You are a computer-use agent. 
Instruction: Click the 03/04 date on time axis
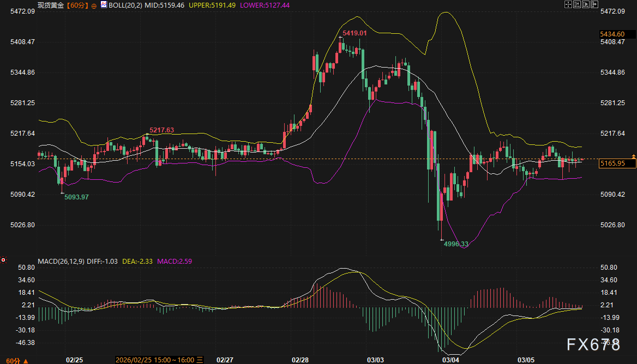pos(450,360)
